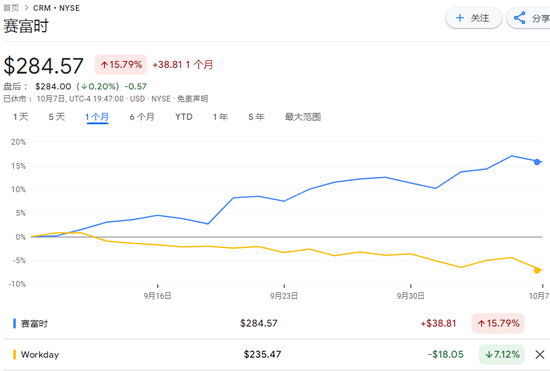This screenshot has width=550, height=371.
Task: Show the 最大范围 chart range
Action: [303, 117]
